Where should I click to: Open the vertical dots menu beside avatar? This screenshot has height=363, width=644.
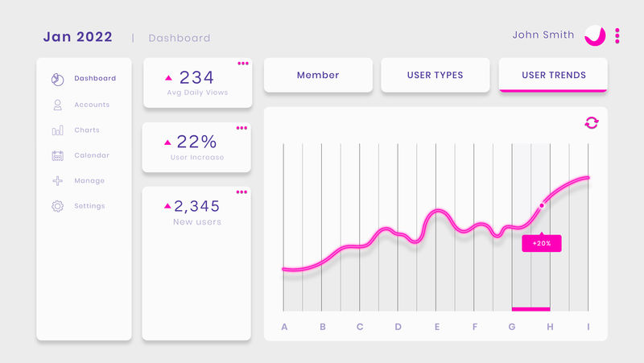[x=617, y=35]
